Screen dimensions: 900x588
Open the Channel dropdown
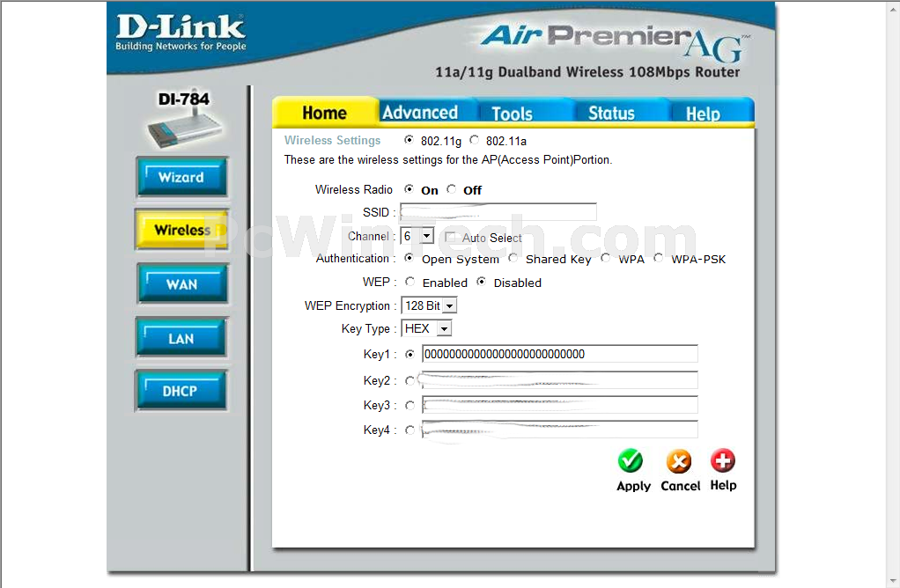[x=417, y=237]
